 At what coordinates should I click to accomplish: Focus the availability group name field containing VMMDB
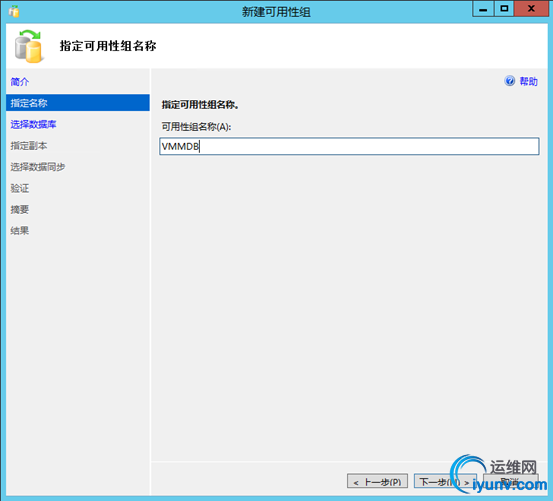[349, 146]
